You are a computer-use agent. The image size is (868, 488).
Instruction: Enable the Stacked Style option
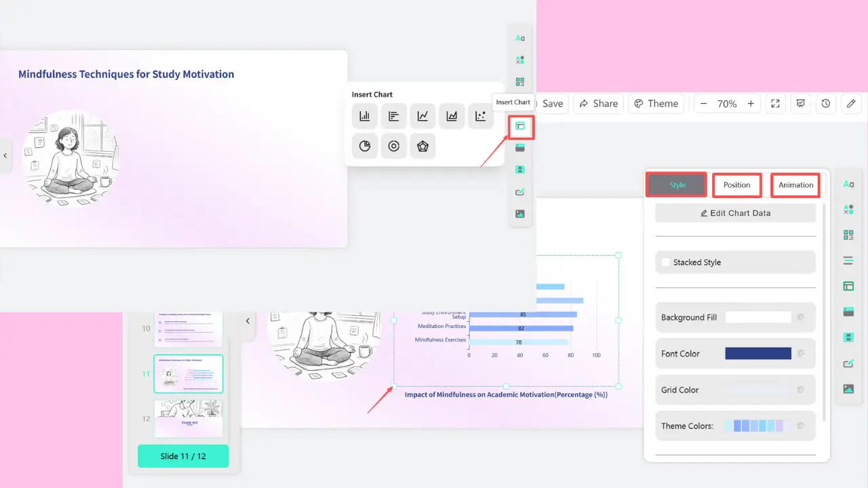pos(665,262)
